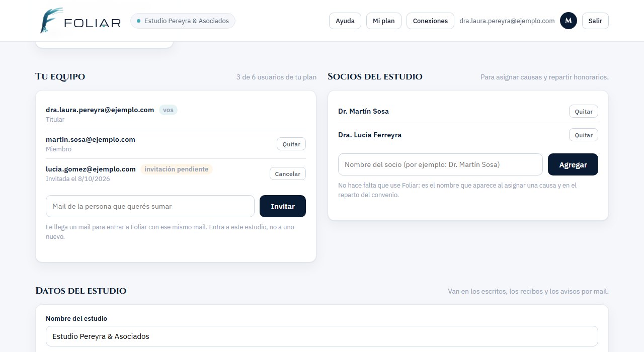Click the Socios del estudio heading
Image resolution: width=644 pixels, height=352 pixels.
375,76
